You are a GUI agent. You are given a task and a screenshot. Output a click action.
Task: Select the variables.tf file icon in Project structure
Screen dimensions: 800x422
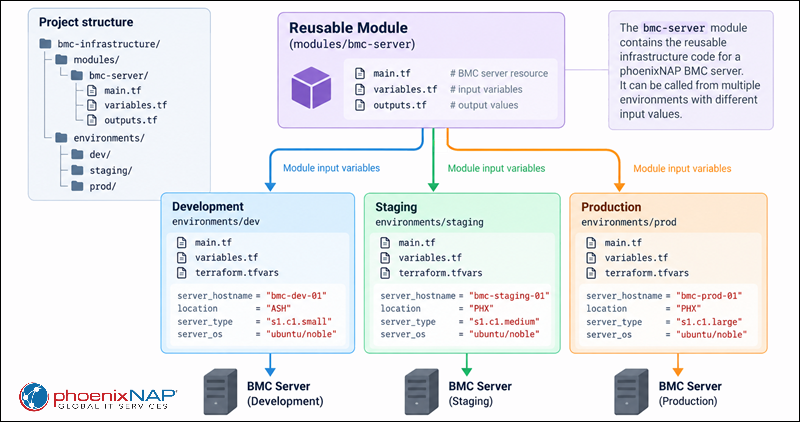click(92, 105)
